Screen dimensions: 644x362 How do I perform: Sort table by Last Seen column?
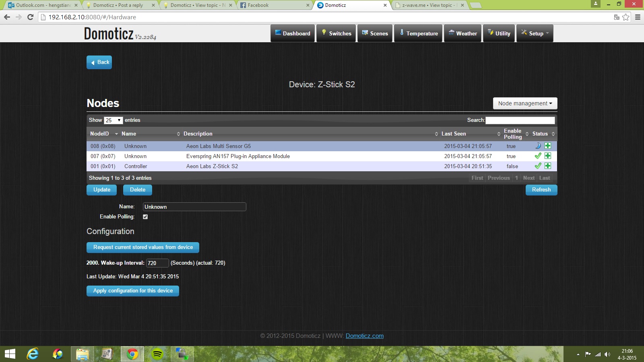471,134
